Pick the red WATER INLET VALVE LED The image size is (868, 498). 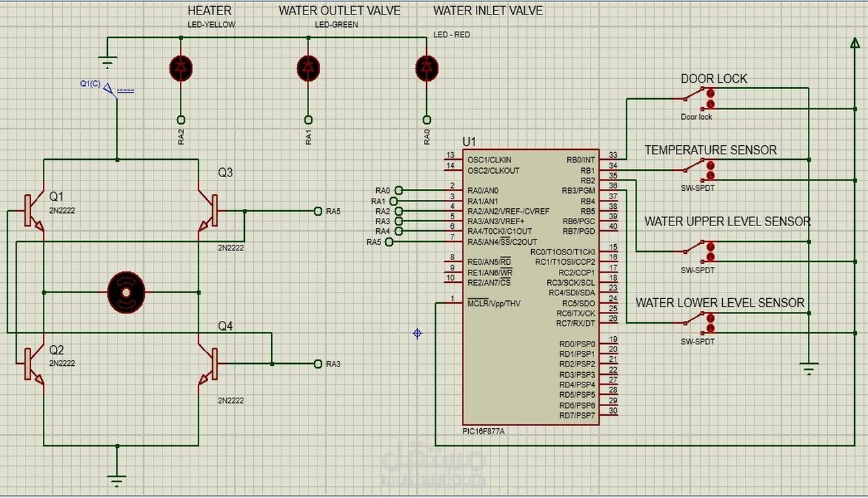(426, 68)
